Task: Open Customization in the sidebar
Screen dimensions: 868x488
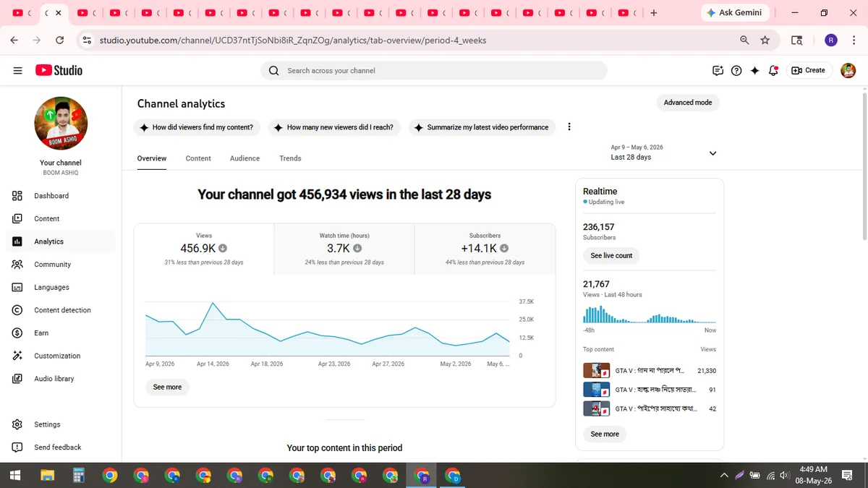Action: (x=61, y=356)
